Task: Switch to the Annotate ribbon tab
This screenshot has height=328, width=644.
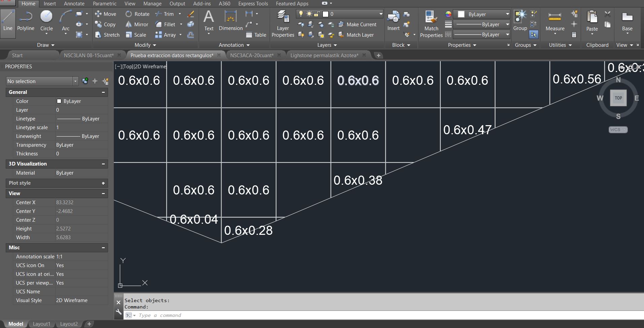Action: 74,3
